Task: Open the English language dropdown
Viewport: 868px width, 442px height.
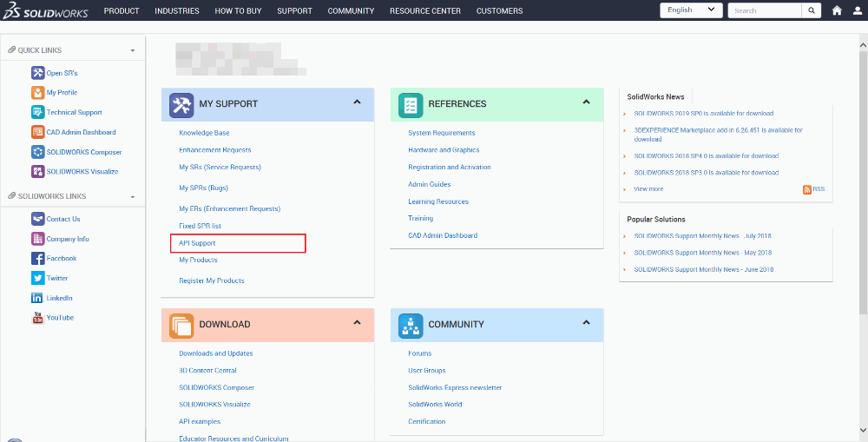Action: coord(692,10)
